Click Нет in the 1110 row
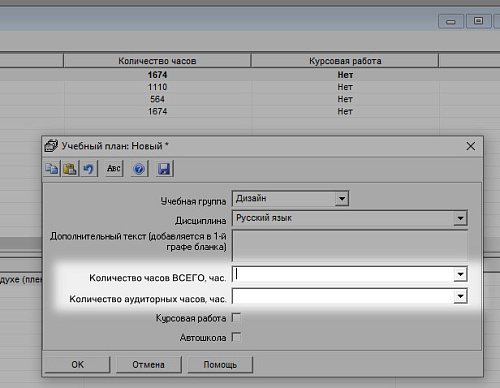This screenshot has width=500, height=388. tap(345, 87)
